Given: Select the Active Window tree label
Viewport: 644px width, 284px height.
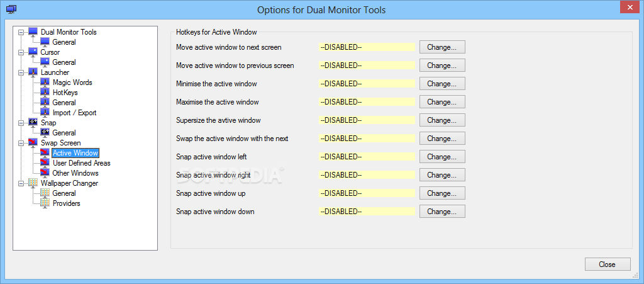Looking at the screenshot, I should (75, 153).
